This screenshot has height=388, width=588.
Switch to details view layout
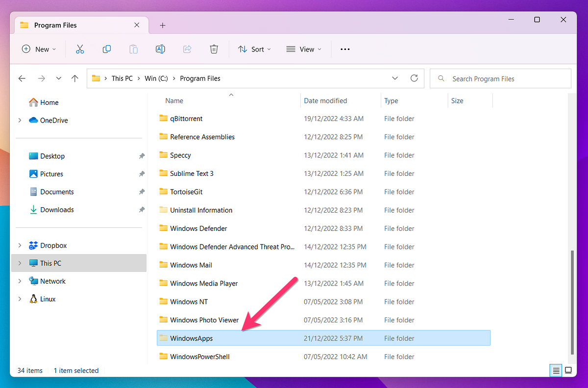tap(556, 370)
